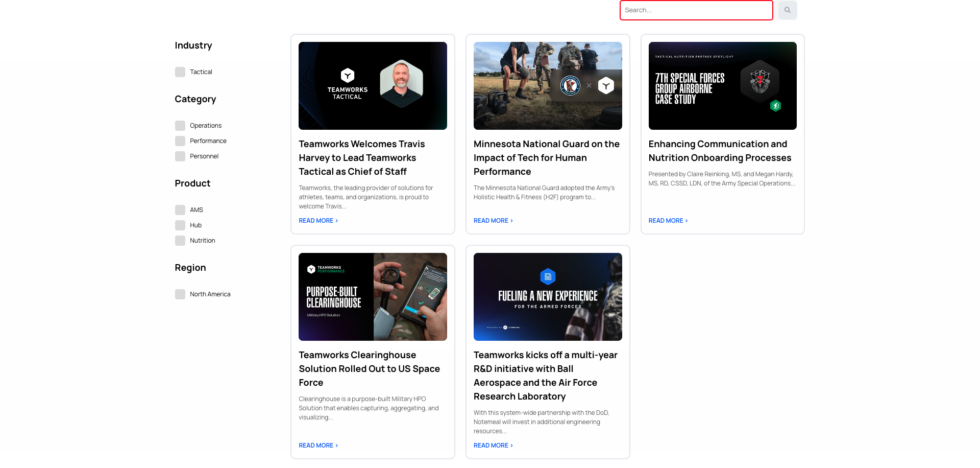
Task: Open the Minnesota National Guard article title
Action: (x=546, y=157)
